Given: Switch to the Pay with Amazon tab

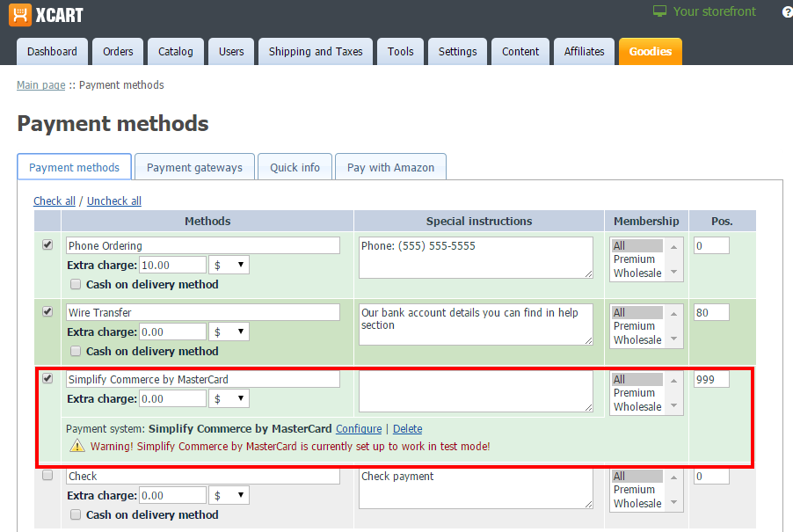Looking at the screenshot, I should coord(390,167).
